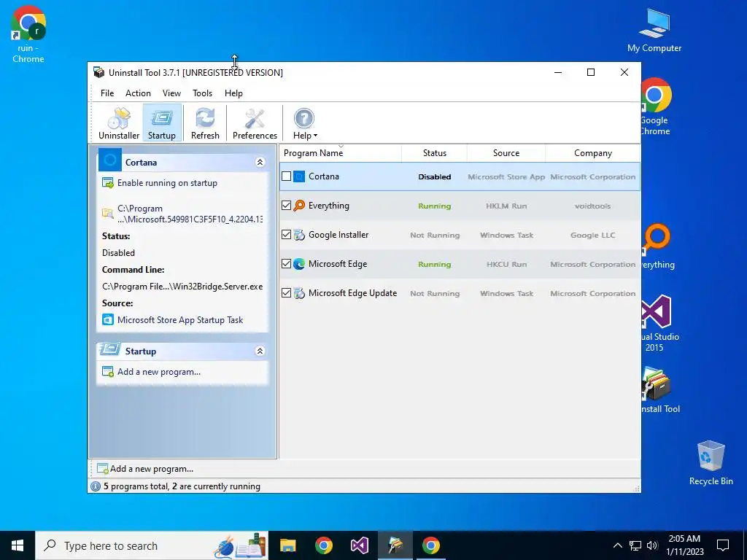Open the File menu

pyautogui.click(x=107, y=93)
